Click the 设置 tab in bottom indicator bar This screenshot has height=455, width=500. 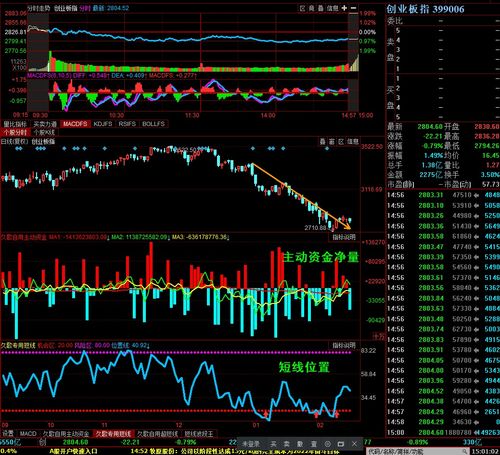coord(8,434)
